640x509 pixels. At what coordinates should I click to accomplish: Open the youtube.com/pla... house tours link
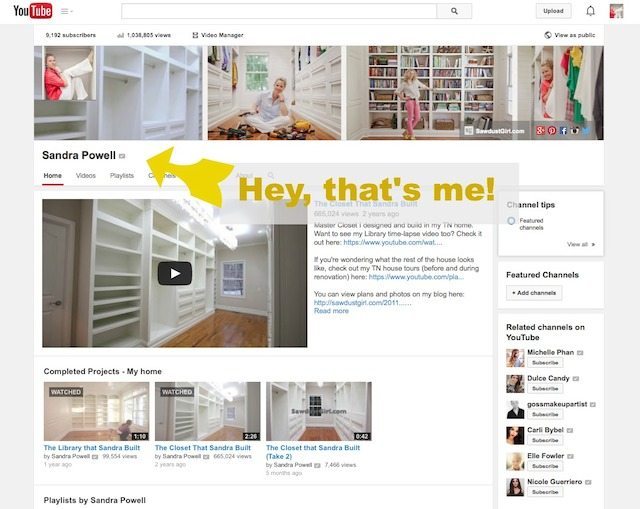(416, 277)
